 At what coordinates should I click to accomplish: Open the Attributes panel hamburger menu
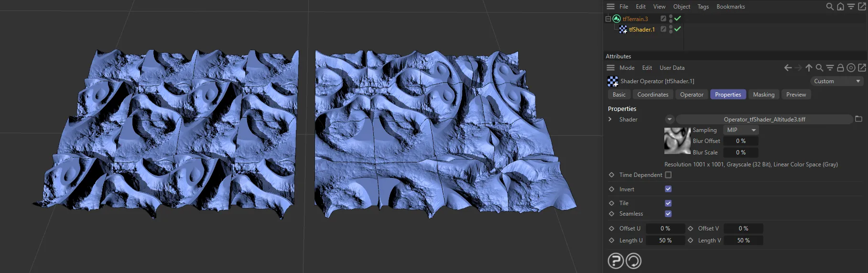610,68
